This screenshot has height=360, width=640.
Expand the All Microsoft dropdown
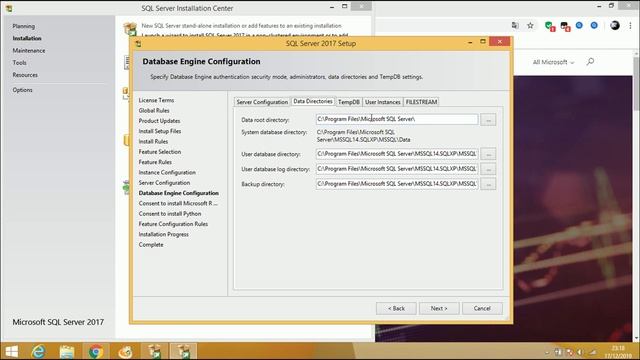pos(553,62)
